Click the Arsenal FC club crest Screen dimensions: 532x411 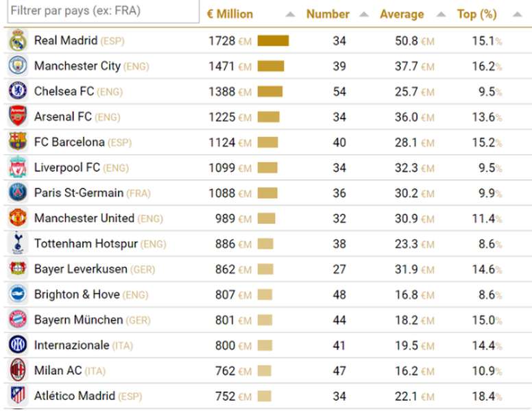18,116
